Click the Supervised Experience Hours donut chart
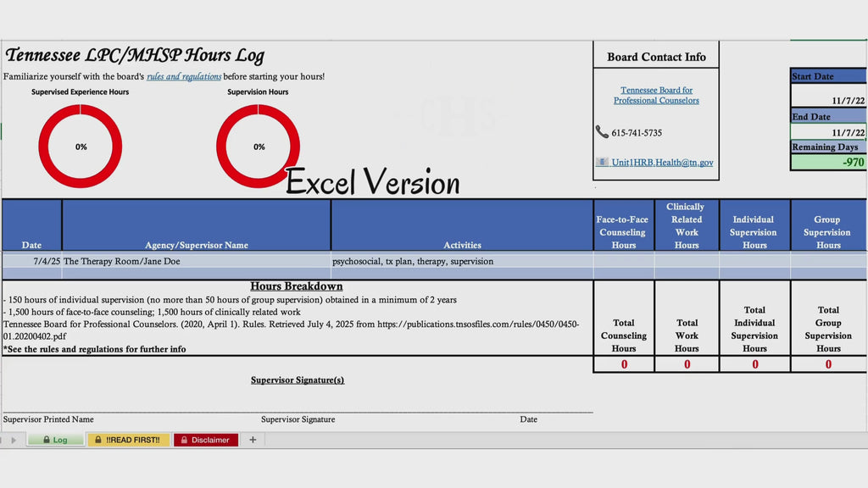868x488 pixels. 81,146
